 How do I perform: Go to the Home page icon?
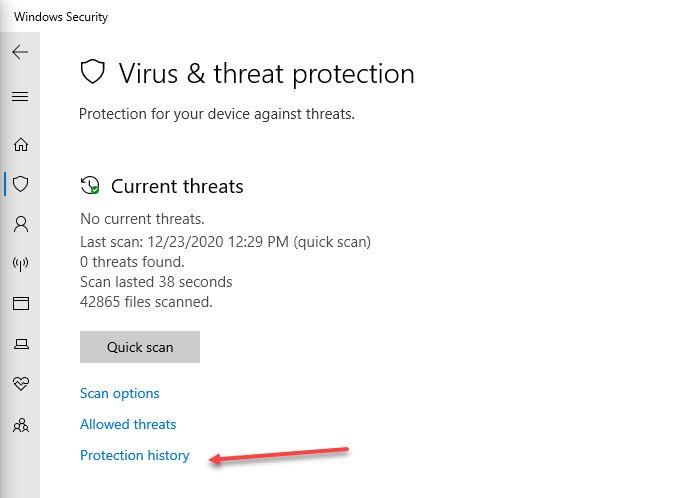[x=20, y=144]
